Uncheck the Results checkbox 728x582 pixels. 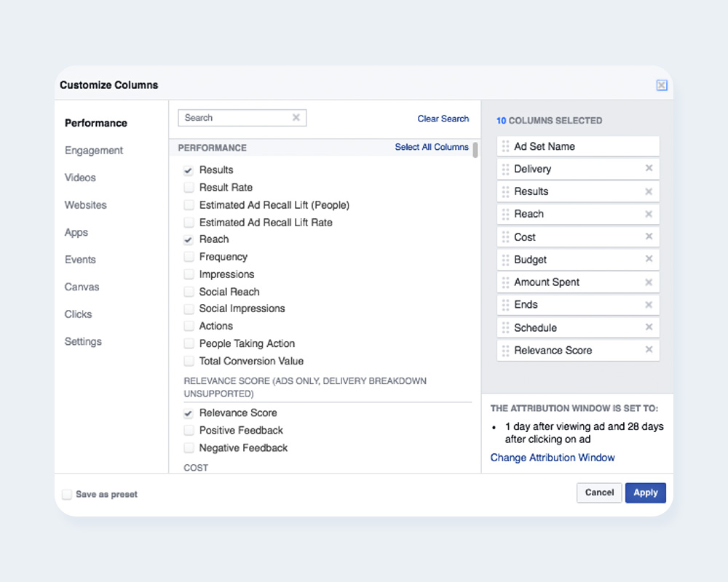point(189,170)
